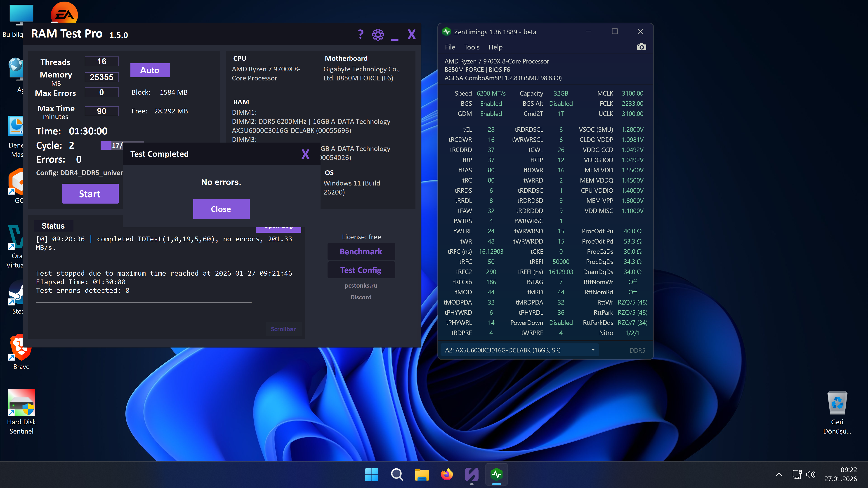Close RAM Test Pro with the title X
The width and height of the screenshot is (868, 488).
tap(411, 34)
